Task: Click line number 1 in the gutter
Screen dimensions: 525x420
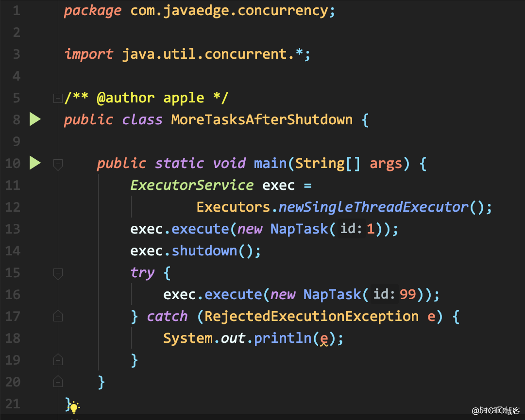Action: pyautogui.click(x=17, y=11)
